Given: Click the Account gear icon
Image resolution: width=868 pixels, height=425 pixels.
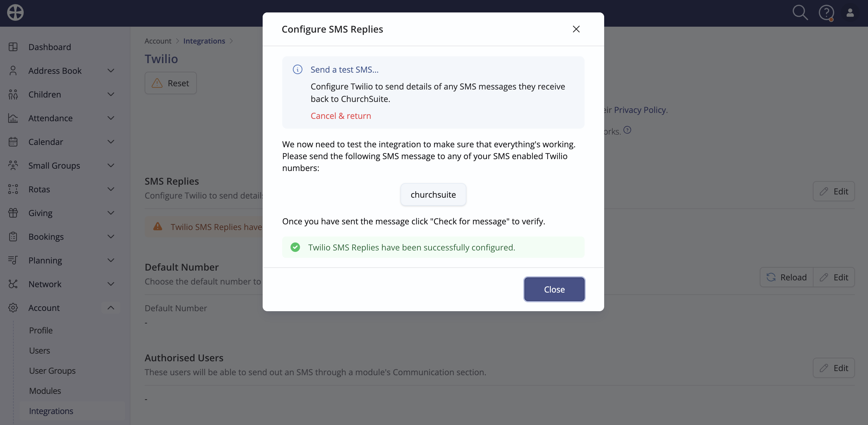Looking at the screenshot, I should [13, 308].
